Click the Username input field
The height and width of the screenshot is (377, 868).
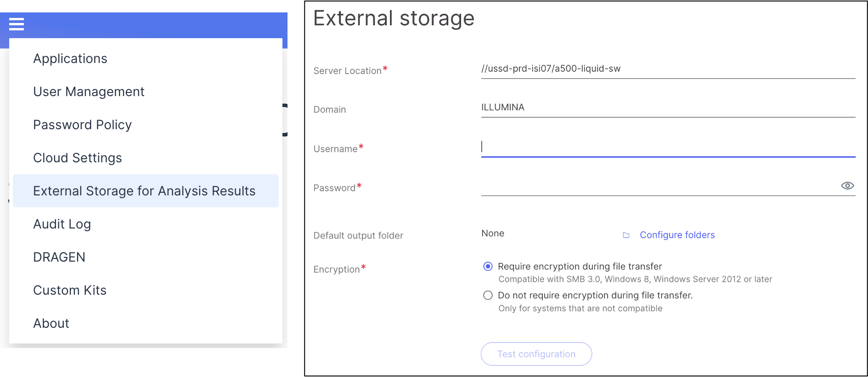coord(668,147)
